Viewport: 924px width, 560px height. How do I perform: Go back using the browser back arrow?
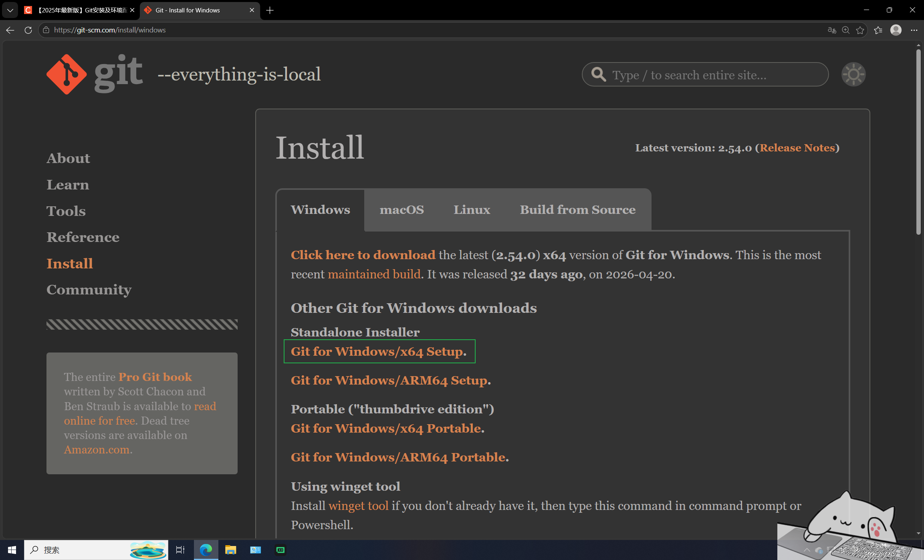coord(10,30)
